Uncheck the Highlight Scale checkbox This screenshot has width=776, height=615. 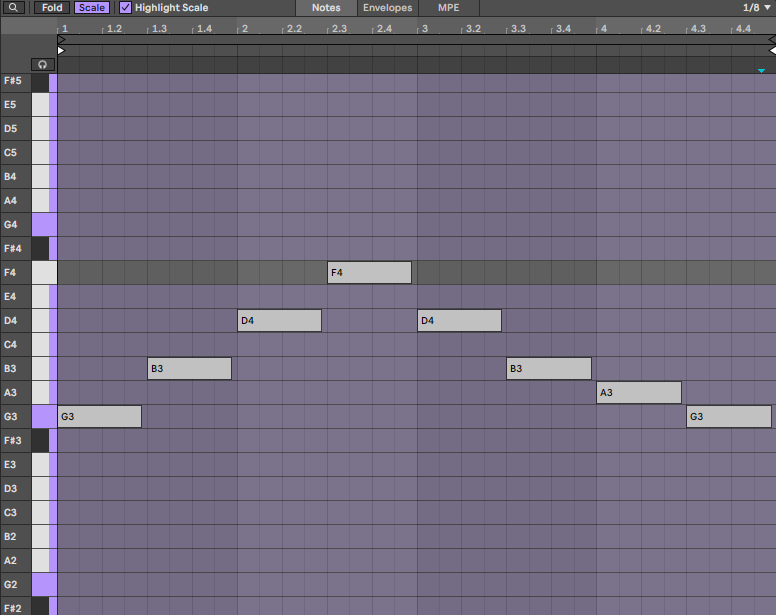[x=126, y=7]
